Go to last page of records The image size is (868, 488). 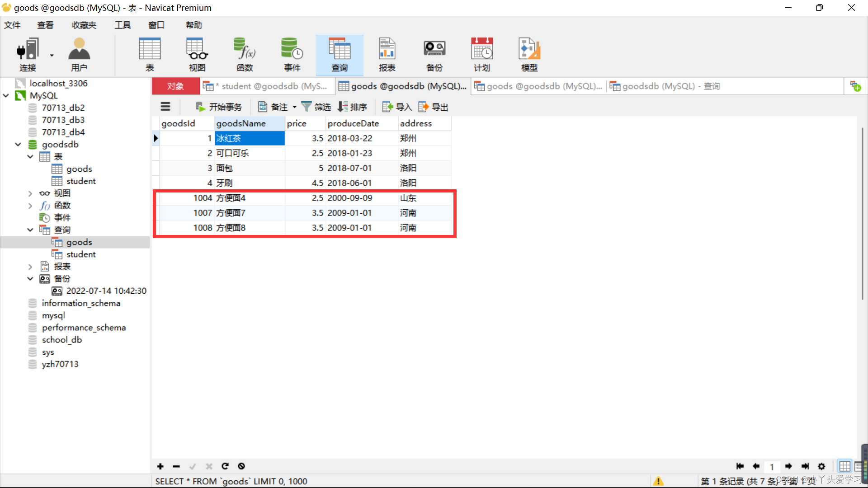pyautogui.click(x=805, y=466)
